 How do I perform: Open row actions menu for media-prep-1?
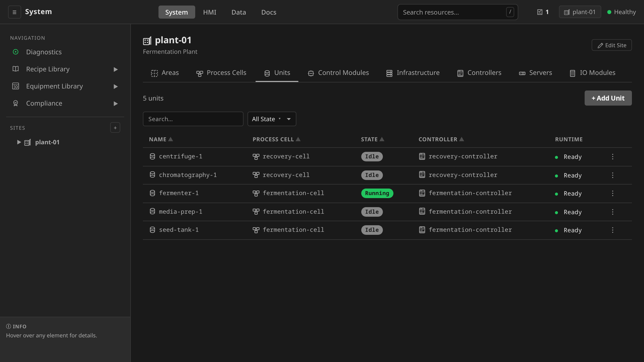coord(613,212)
